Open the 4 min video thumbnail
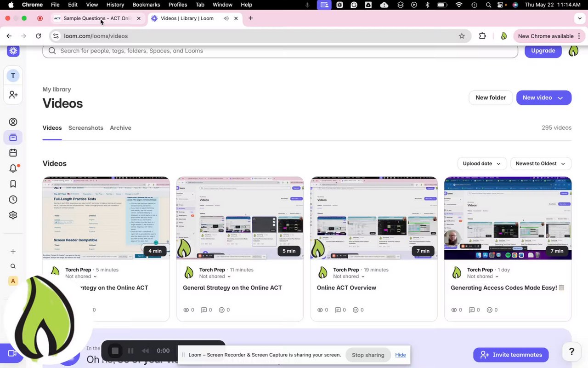The width and height of the screenshot is (588, 368). coord(106,218)
